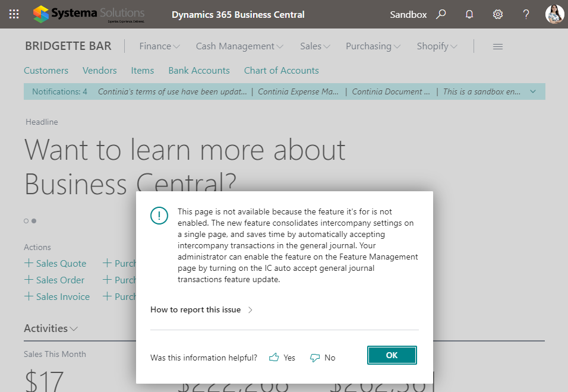The width and height of the screenshot is (568, 392).
Task: Click the help question mark icon
Action: point(526,14)
